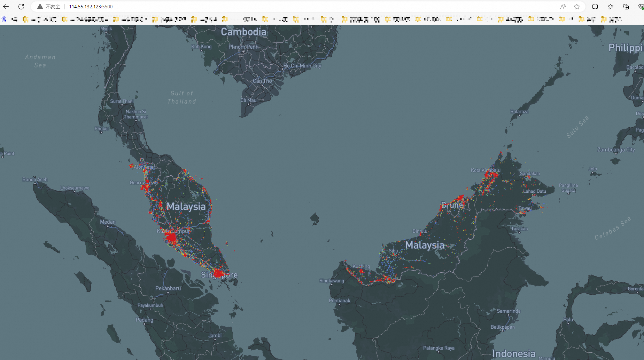Click the Palangka Raya city label
Image resolution: width=644 pixels, height=360 pixels.
point(439,348)
